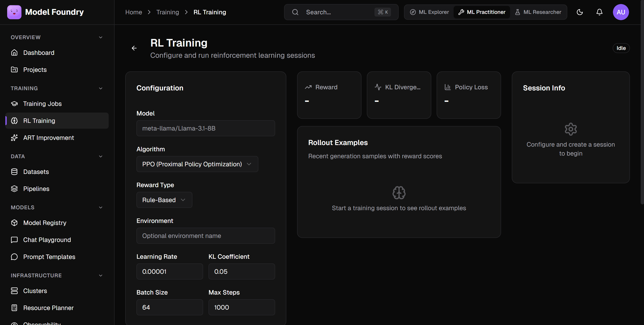Open the AU user avatar menu
This screenshot has width=644, height=325.
click(621, 12)
